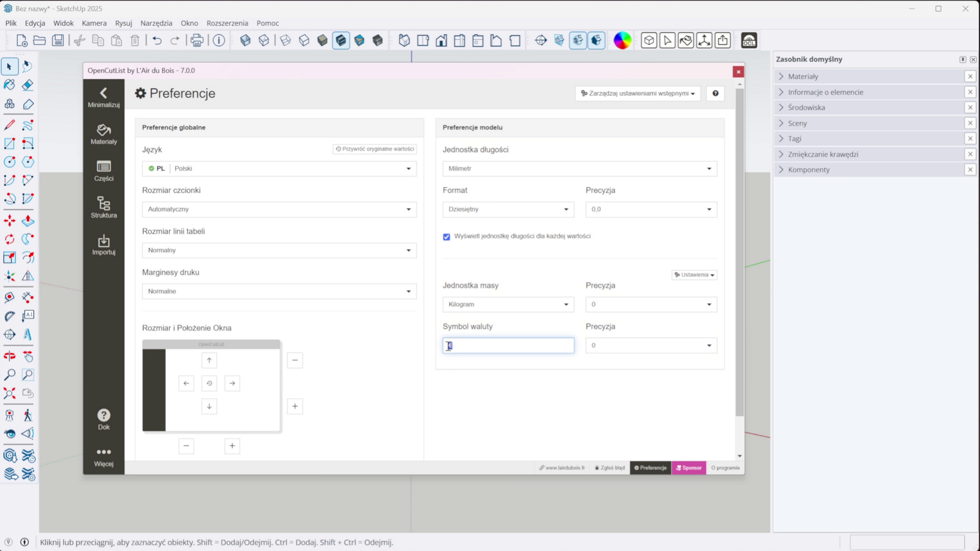Expand the Jednostka masy Kilogram dropdown
The image size is (980, 551).
click(x=508, y=305)
